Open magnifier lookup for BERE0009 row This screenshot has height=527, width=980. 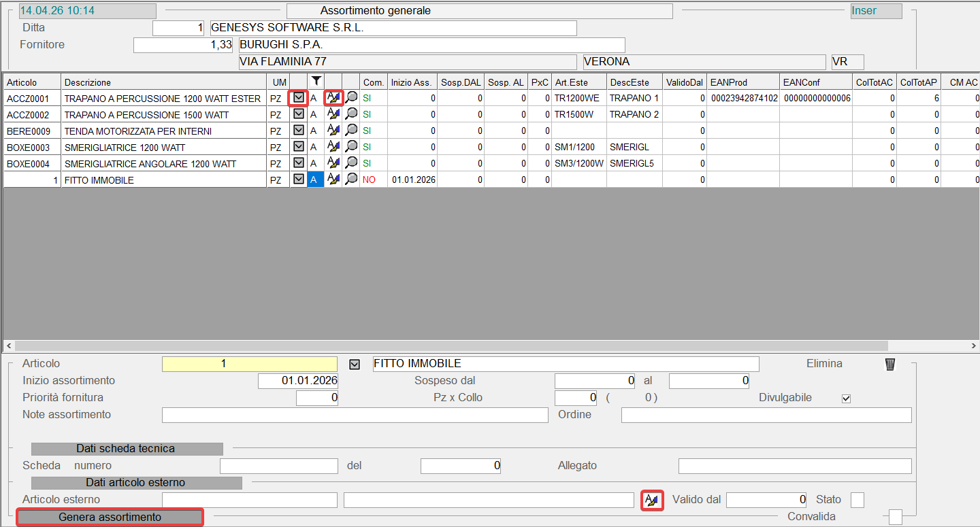[x=351, y=131]
